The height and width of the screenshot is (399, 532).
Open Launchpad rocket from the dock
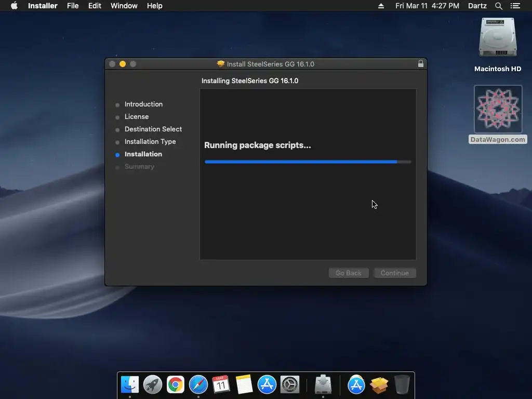pos(153,385)
